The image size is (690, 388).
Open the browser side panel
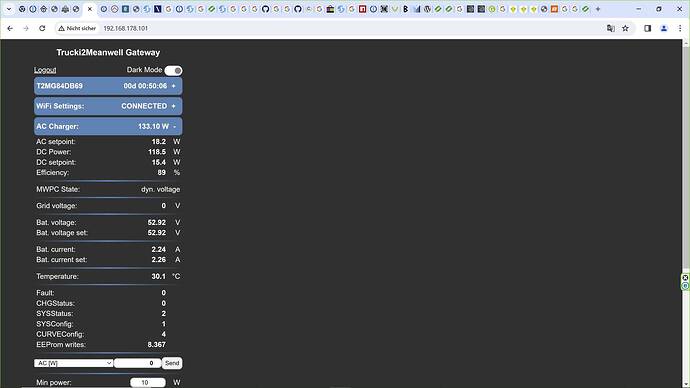point(647,28)
